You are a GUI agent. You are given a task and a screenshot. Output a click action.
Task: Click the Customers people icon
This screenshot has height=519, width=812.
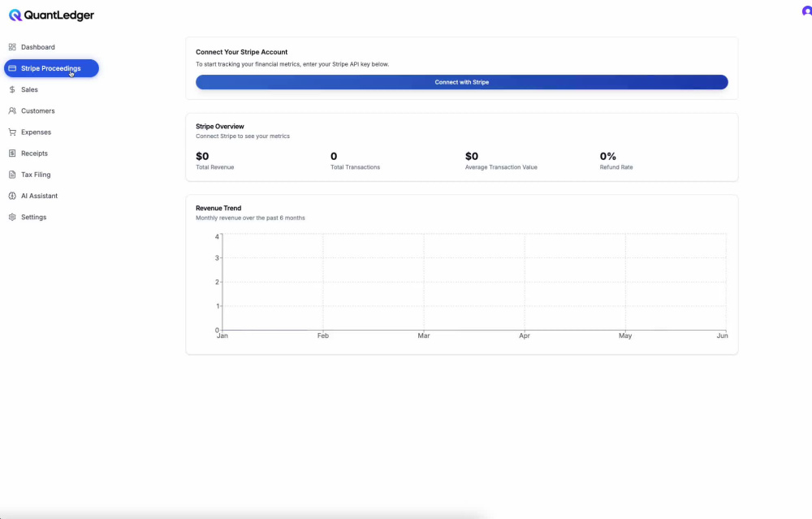(x=12, y=110)
